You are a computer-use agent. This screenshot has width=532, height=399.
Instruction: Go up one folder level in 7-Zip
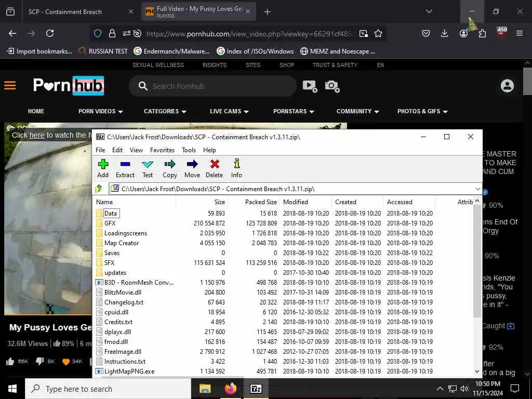(x=99, y=188)
